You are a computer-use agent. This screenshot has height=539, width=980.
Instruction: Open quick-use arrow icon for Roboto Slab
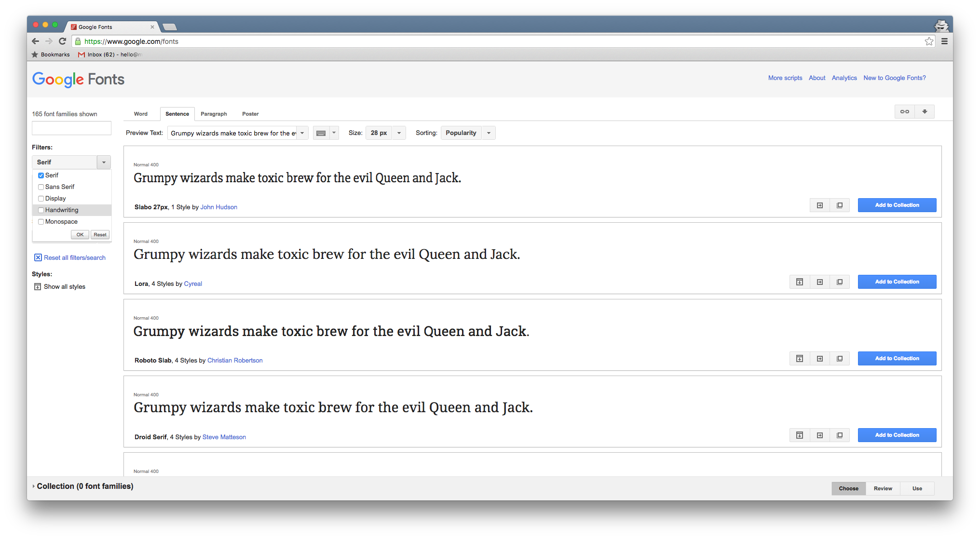(x=820, y=359)
